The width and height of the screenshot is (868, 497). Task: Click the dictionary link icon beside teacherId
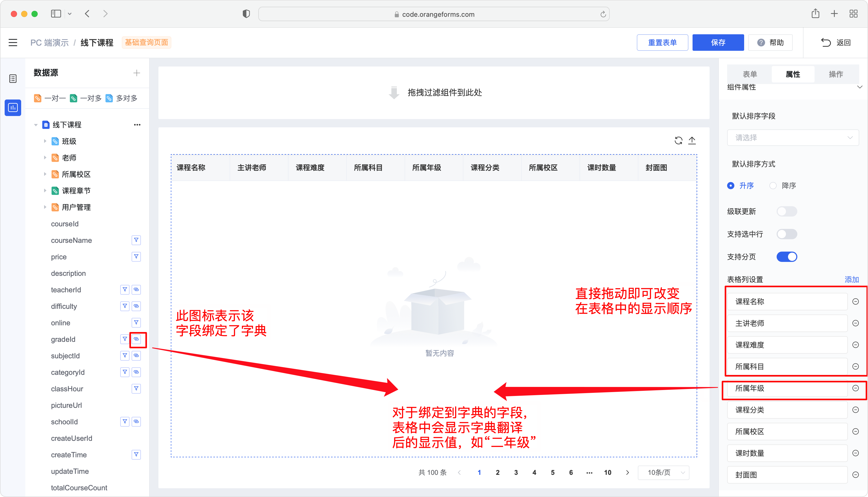pyautogui.click(x=136, y=290)
